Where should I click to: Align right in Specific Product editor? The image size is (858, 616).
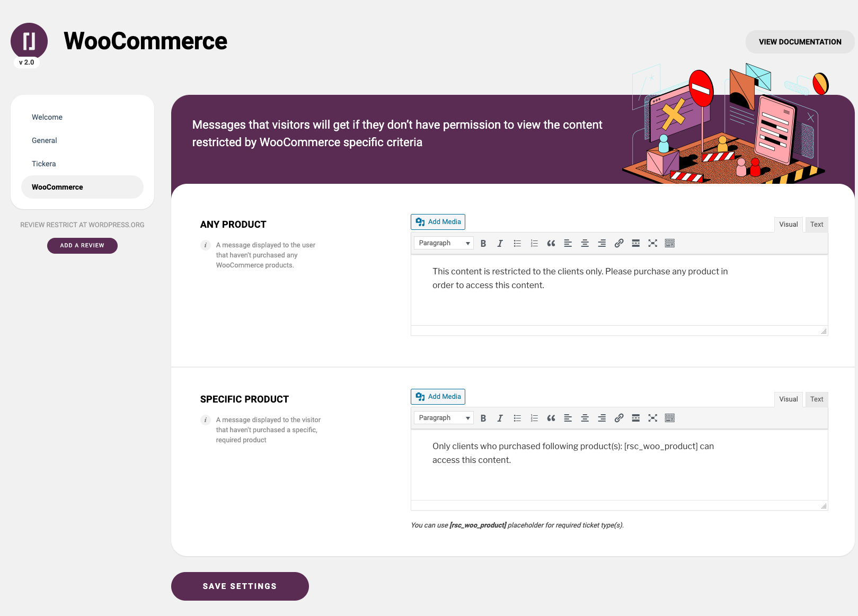[602, 418]
